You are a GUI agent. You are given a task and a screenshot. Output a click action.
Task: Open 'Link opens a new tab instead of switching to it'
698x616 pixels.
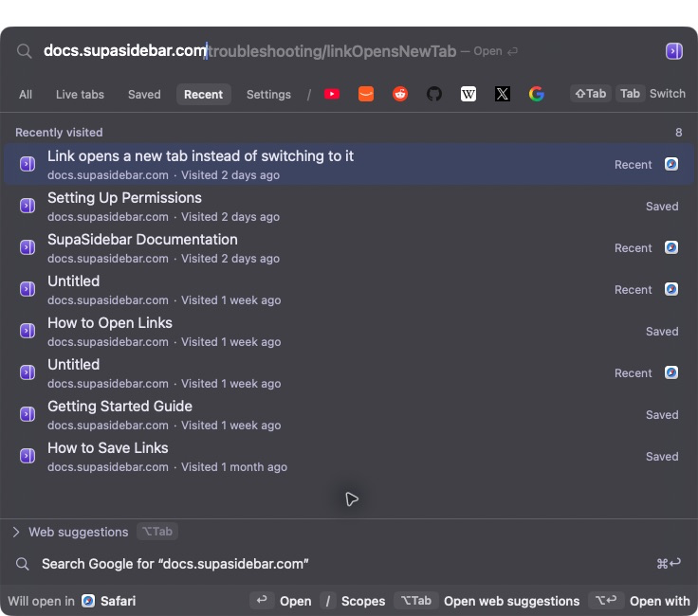(x=349, y=164)
